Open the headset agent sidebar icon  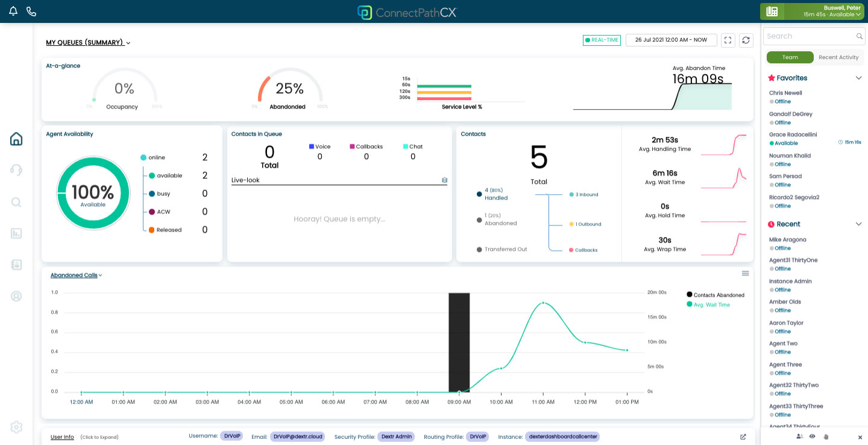tap(16, 170)
